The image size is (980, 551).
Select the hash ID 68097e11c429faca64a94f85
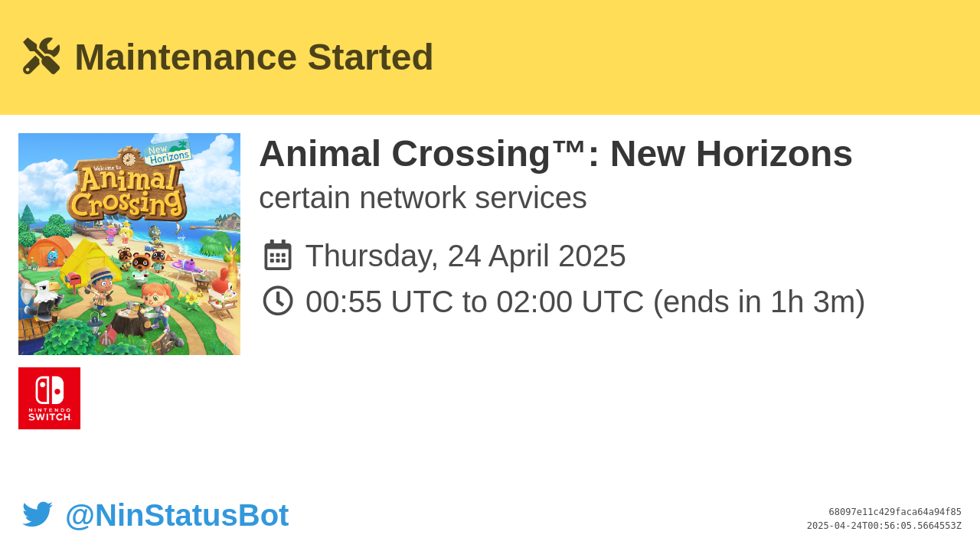895,512
